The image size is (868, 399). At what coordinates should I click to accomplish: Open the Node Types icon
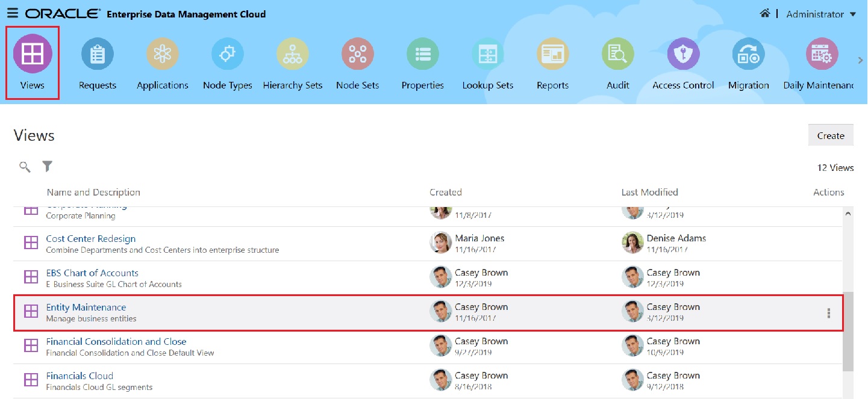pyautogui.click(x=228, y=54)
